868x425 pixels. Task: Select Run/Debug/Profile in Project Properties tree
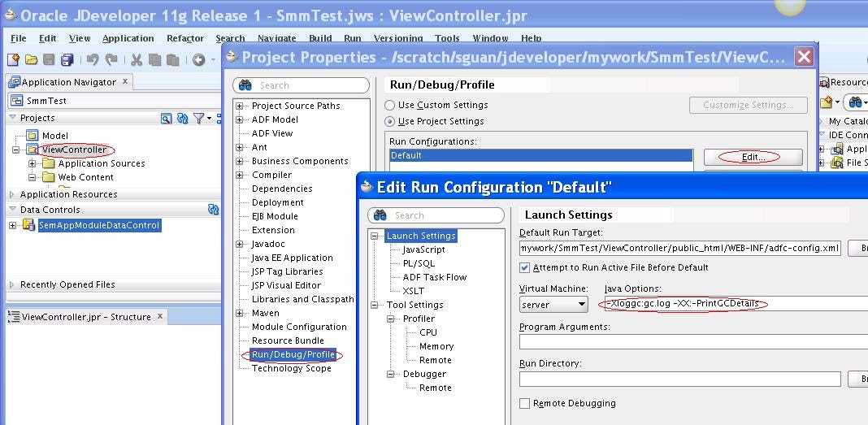pos(293,355)
